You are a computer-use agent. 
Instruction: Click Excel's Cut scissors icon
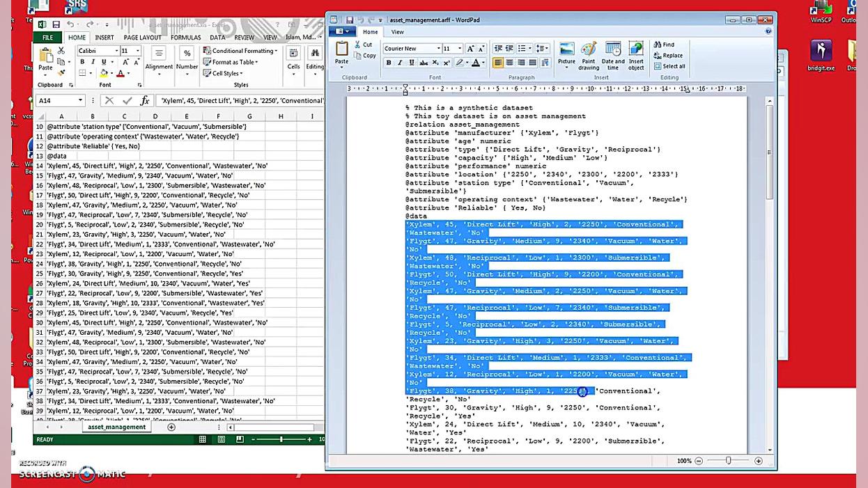coord(61,51)
